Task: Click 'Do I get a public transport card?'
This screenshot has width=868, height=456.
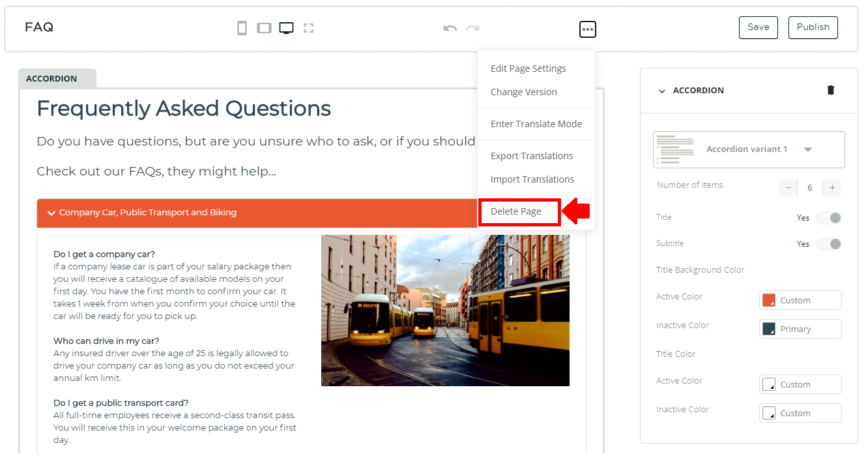Action: 121,403
